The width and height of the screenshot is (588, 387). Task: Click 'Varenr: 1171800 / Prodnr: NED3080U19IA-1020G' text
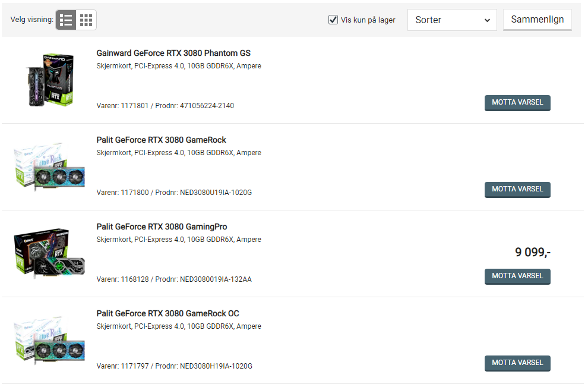pyautogui.click(x=174, y=193)
